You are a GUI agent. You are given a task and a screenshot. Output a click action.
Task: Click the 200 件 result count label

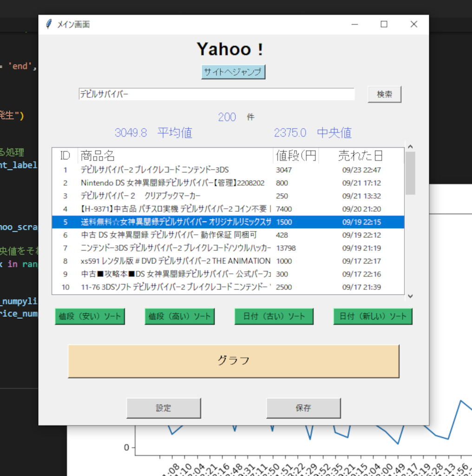(x=236, y=117)
